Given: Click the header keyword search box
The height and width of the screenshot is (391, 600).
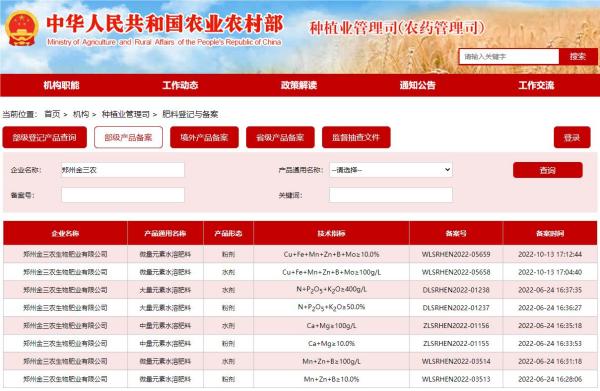Looking at the screenshot, I should click(x=509, y=57).
